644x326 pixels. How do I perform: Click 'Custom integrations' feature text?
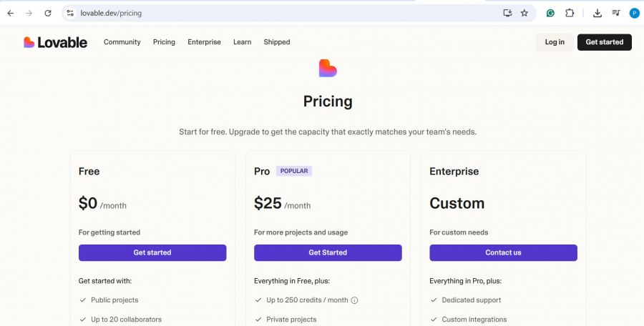click(x=474, y=320)
